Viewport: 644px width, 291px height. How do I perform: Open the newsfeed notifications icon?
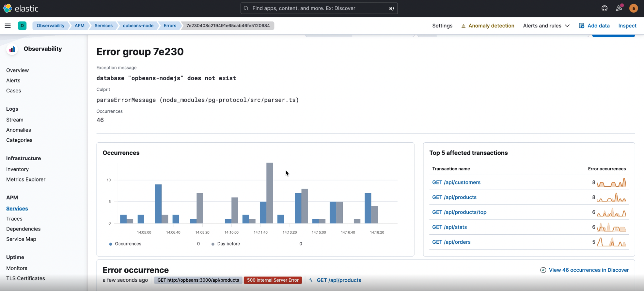(619, 8)
